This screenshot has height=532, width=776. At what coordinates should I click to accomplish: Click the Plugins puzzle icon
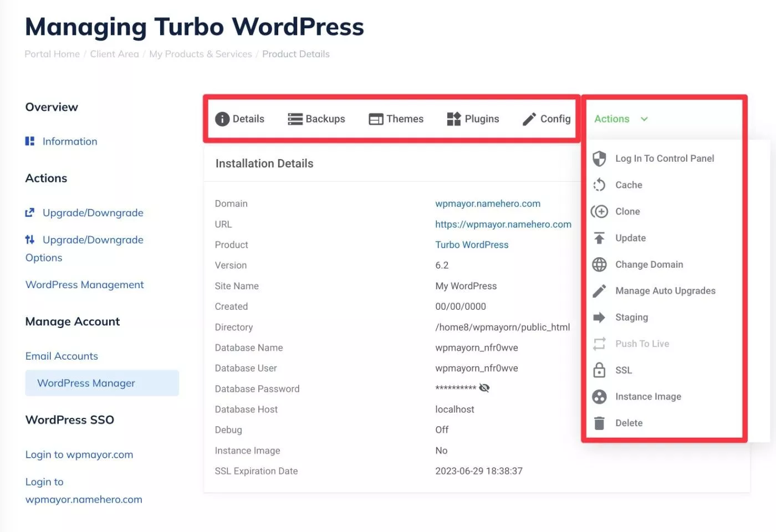click(454, 119)
